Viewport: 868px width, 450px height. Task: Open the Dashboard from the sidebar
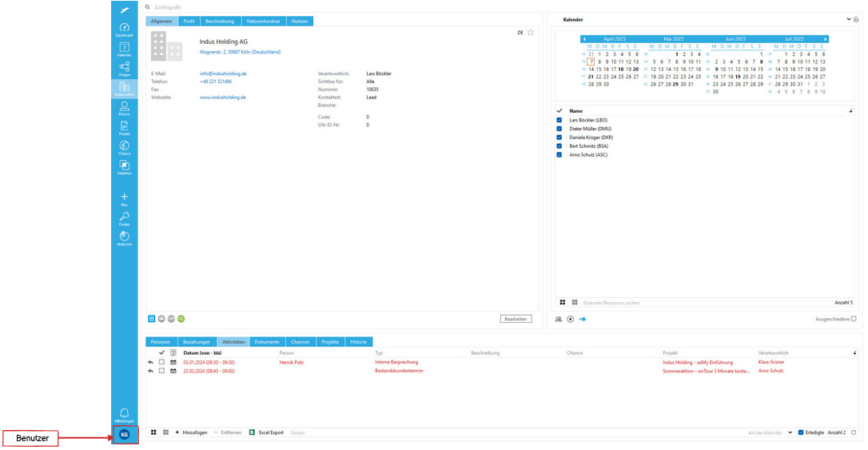click(124, 30)
